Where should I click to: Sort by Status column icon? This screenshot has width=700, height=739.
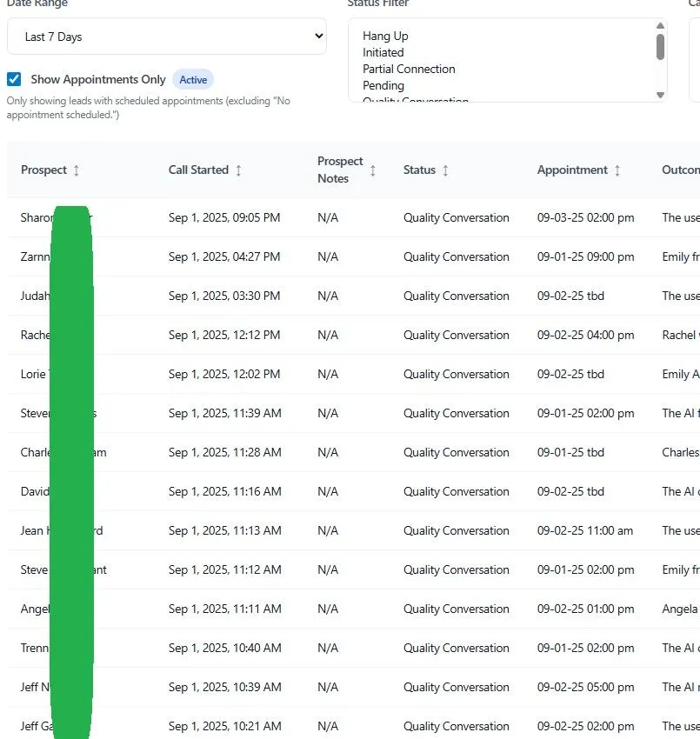coord(445,170)
